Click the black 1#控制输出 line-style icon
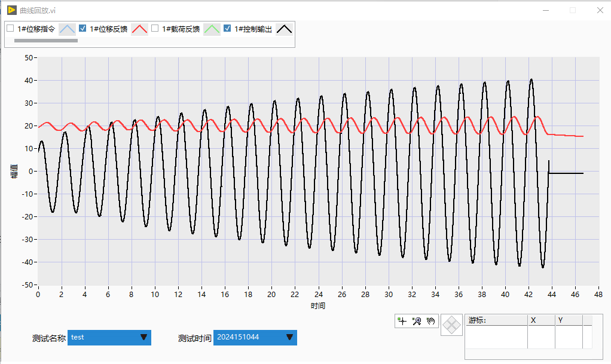 click(285, 29)
